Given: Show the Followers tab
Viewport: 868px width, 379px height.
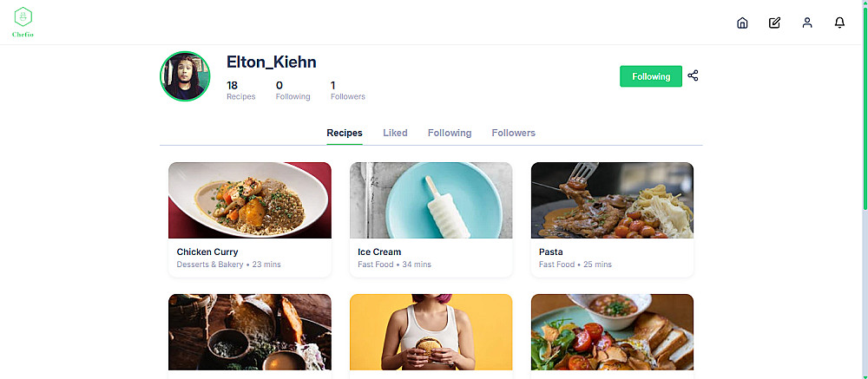Looking at the screenshot, I should (x=514, y=133).
